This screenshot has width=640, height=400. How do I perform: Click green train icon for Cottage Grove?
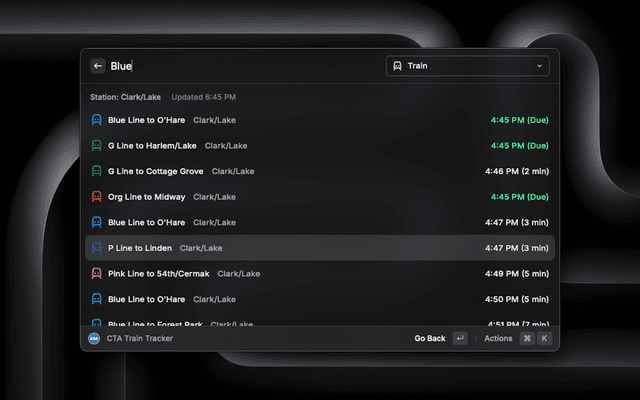(96, 171)
